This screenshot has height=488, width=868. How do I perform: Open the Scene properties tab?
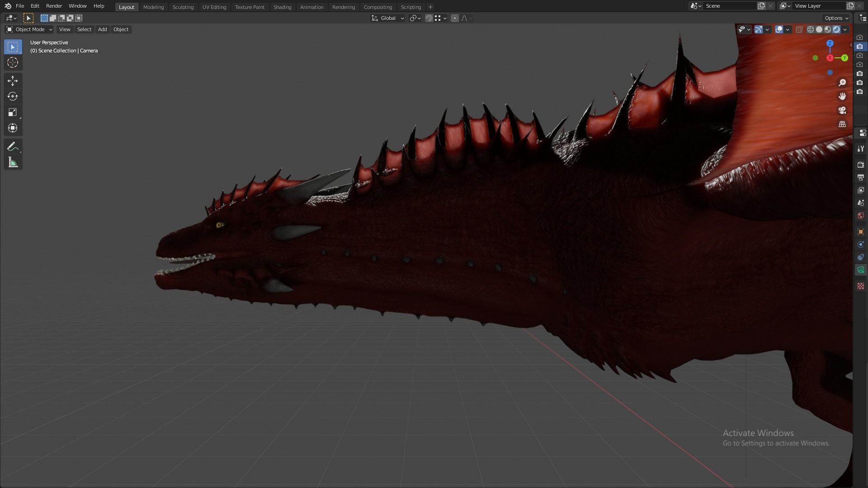click(x=861, y=203)
